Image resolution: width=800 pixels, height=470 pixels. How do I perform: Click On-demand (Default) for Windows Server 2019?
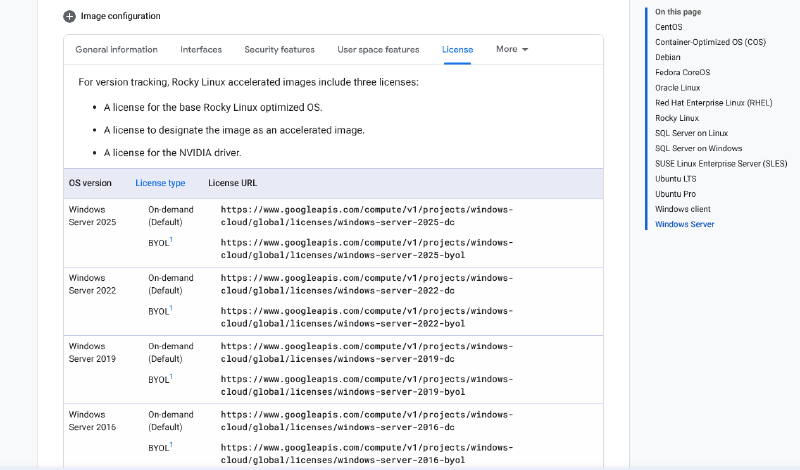171,353
